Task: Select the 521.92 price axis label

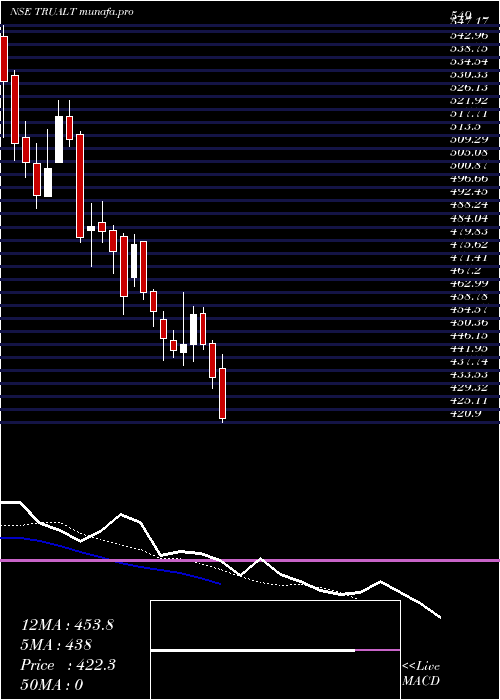Action: 469,100
